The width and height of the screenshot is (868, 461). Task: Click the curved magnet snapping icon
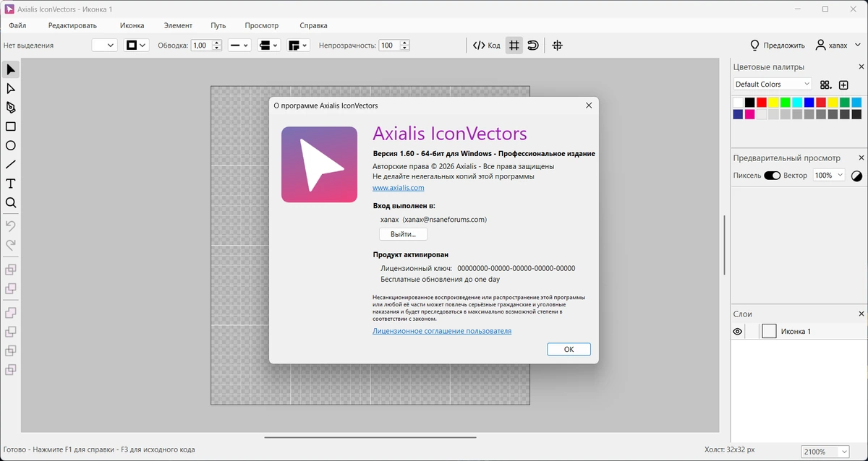point(533,45)
